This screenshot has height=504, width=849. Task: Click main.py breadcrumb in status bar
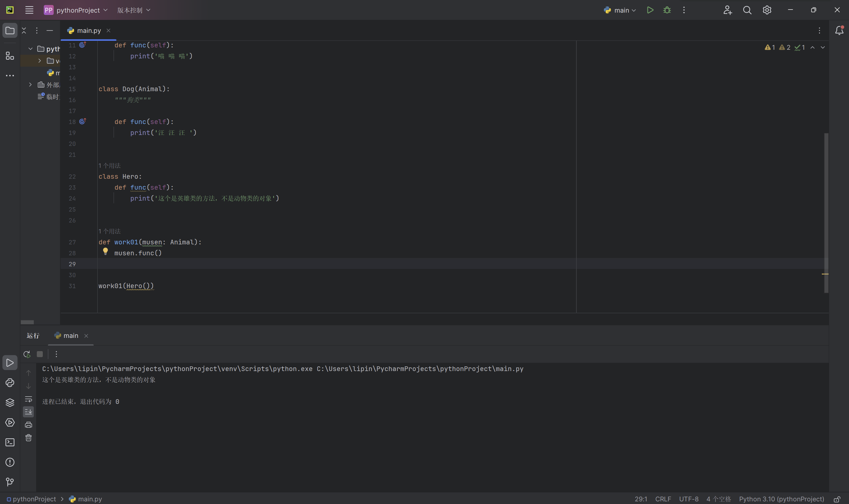click(86, 499)
